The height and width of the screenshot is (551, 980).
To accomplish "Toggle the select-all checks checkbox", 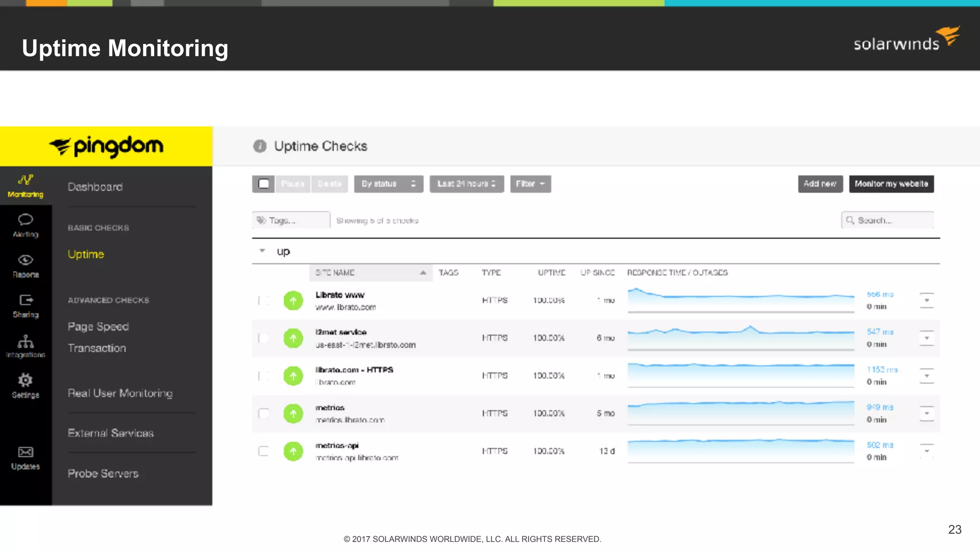I will [x=264, y=184].
